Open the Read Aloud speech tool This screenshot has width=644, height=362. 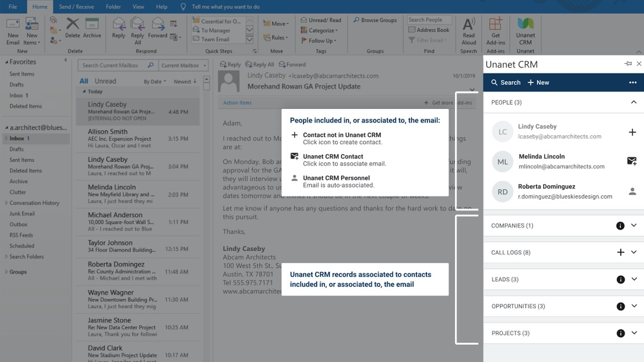469,31
